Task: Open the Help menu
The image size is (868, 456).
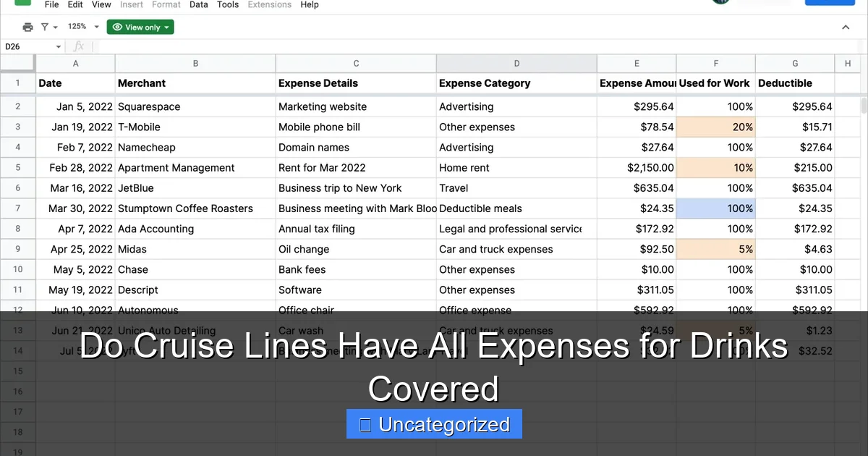Action: 310,4
